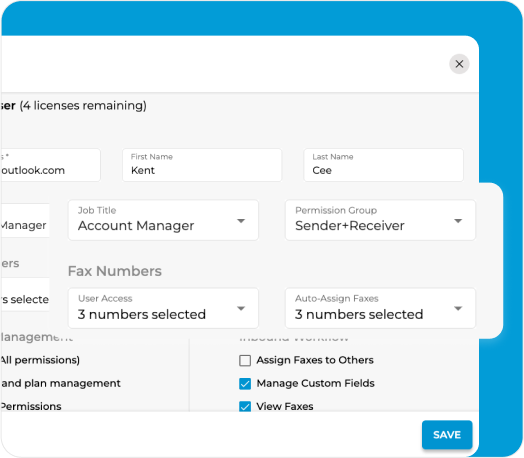Viewport: 524px width, 458px height.
Task: Click the User Access dropdown arrow icon
Action: coord(241,308)
